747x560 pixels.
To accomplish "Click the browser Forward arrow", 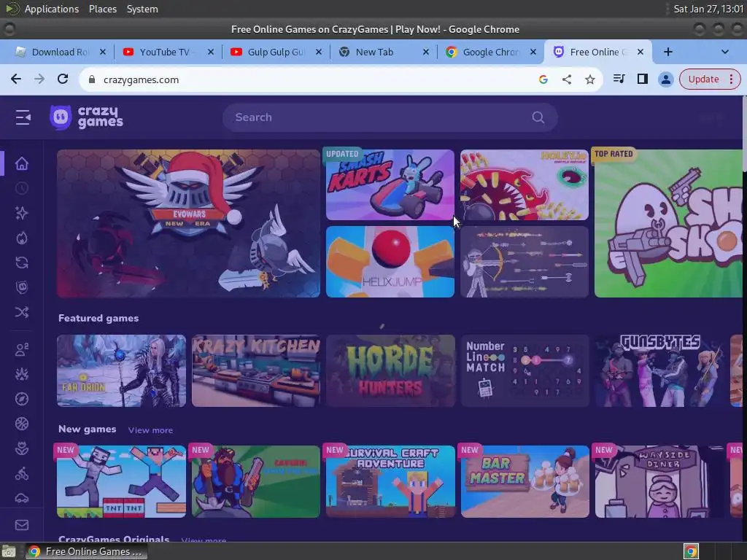I will coord(39,79).
